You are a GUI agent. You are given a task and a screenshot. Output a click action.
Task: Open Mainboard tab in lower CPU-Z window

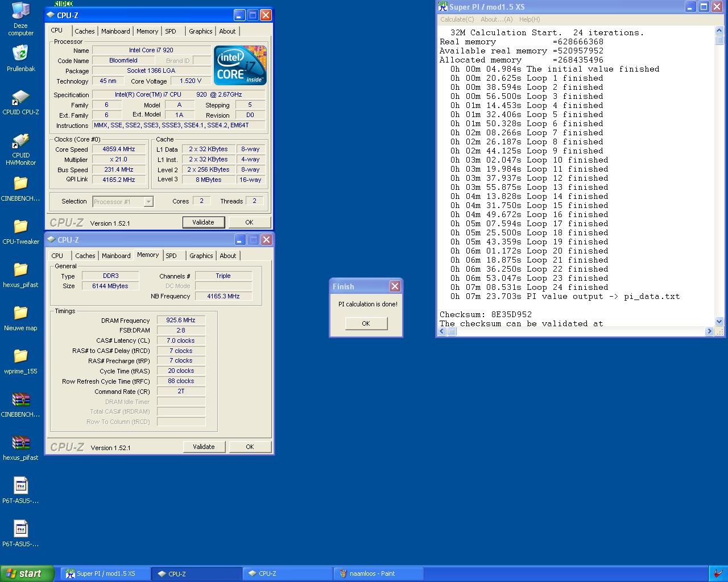[116, 256]
